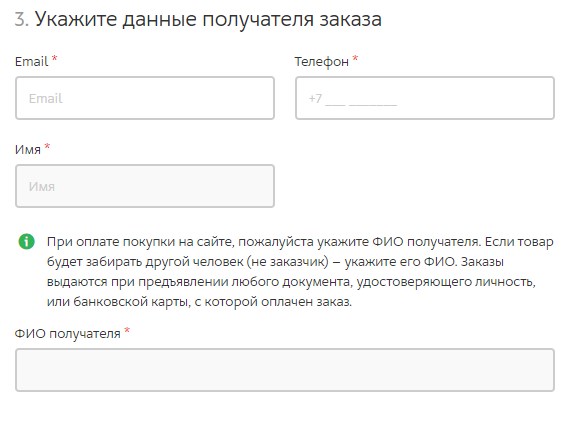Click the heading Укажите данные получателя заказа

pyautogui.click(x=208, y=19)
